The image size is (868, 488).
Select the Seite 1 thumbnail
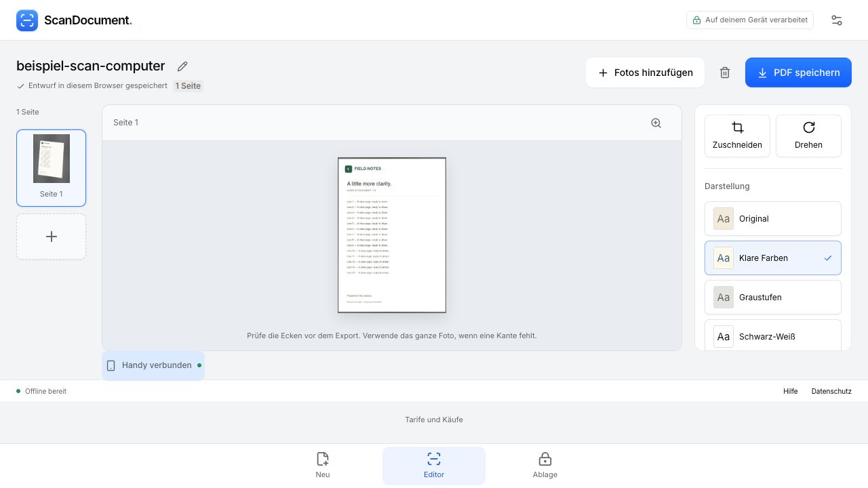click(51, 168)
